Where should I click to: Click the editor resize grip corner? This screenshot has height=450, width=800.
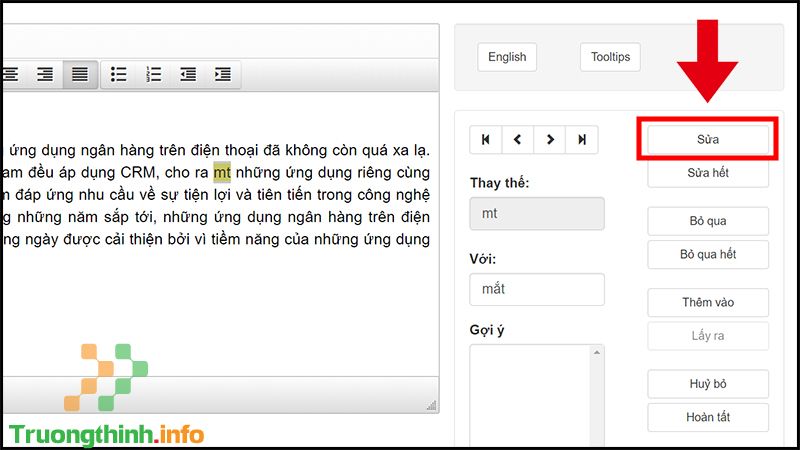tap(432, 406)
